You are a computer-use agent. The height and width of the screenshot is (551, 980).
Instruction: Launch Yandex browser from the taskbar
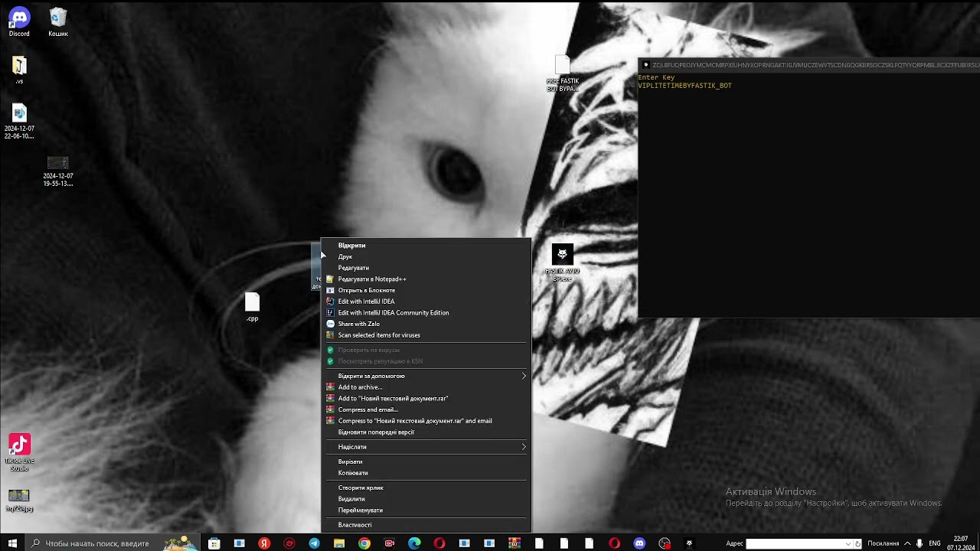(x=264, y=543)
